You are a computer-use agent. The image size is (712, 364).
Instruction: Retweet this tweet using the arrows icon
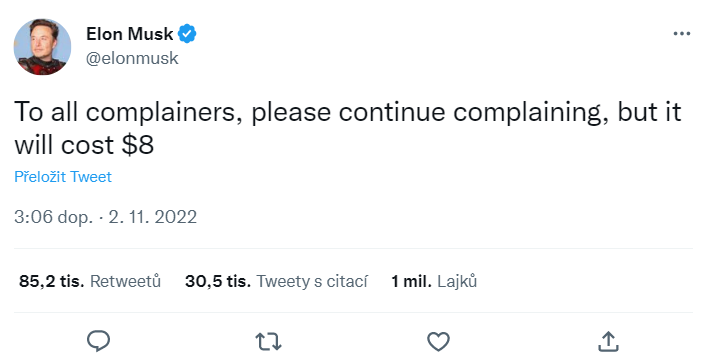[268, 342]
